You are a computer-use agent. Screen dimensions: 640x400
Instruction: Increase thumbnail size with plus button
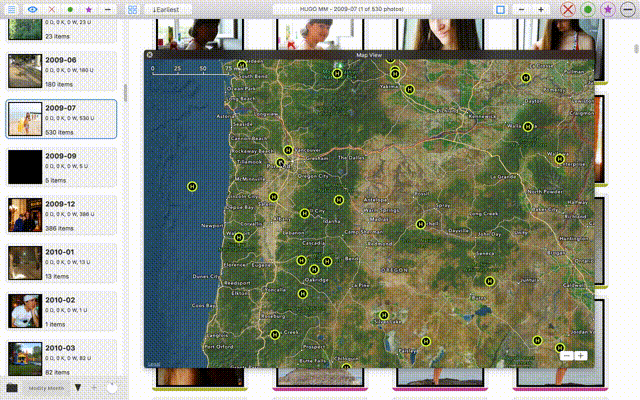coord(541,9)
